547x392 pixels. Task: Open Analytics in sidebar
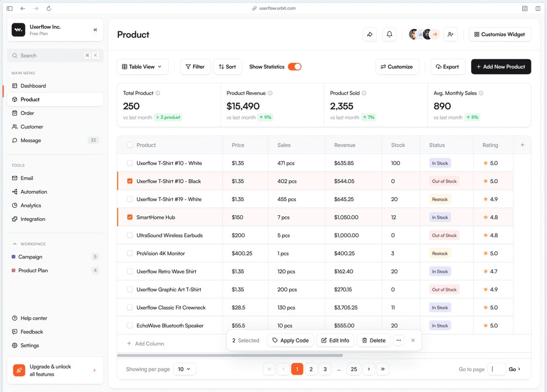(55, 205)
